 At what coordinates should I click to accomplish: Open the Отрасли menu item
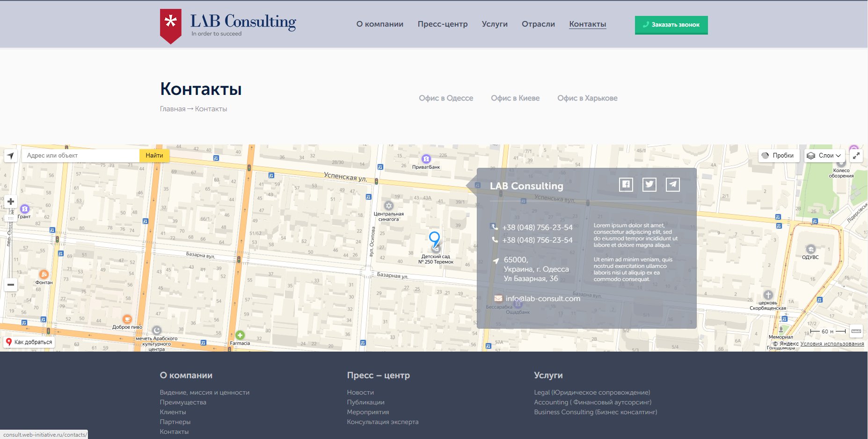click(x=538, y=24)
